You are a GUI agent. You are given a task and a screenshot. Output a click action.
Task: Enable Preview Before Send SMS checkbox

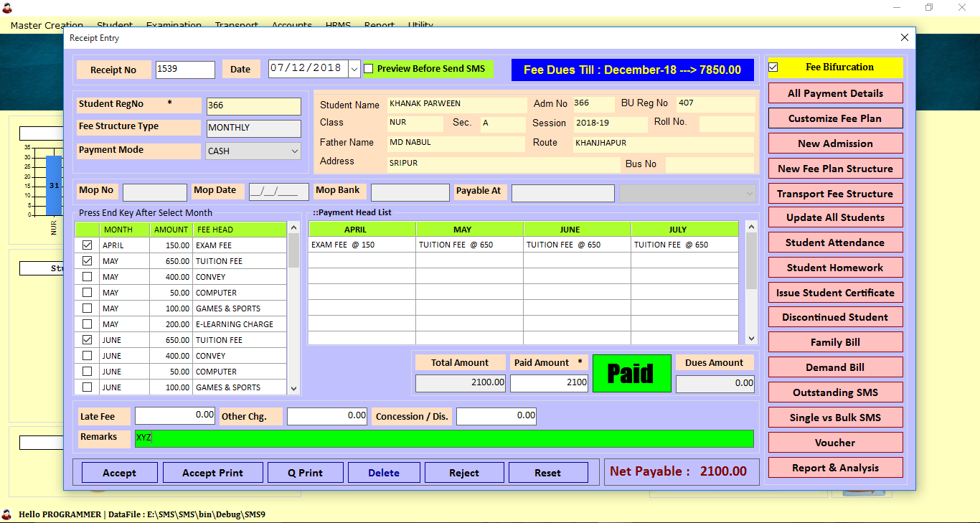(369, 69)
